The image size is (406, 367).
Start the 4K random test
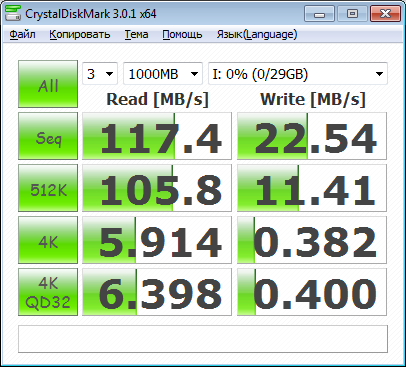click(48, 240)
